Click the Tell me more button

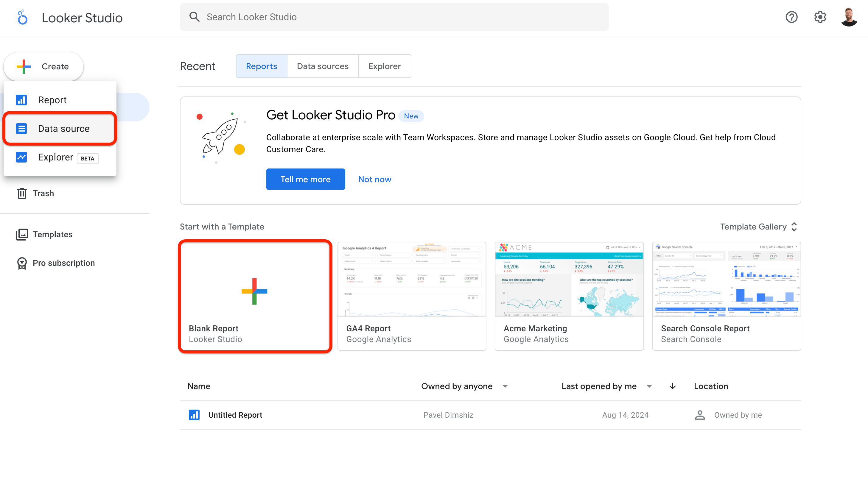[x=305, y=179]
